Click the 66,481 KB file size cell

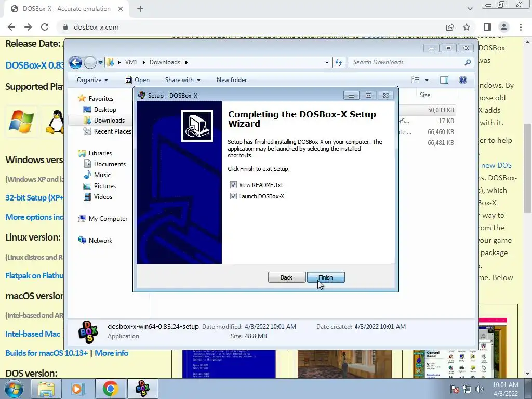(441, 143)
